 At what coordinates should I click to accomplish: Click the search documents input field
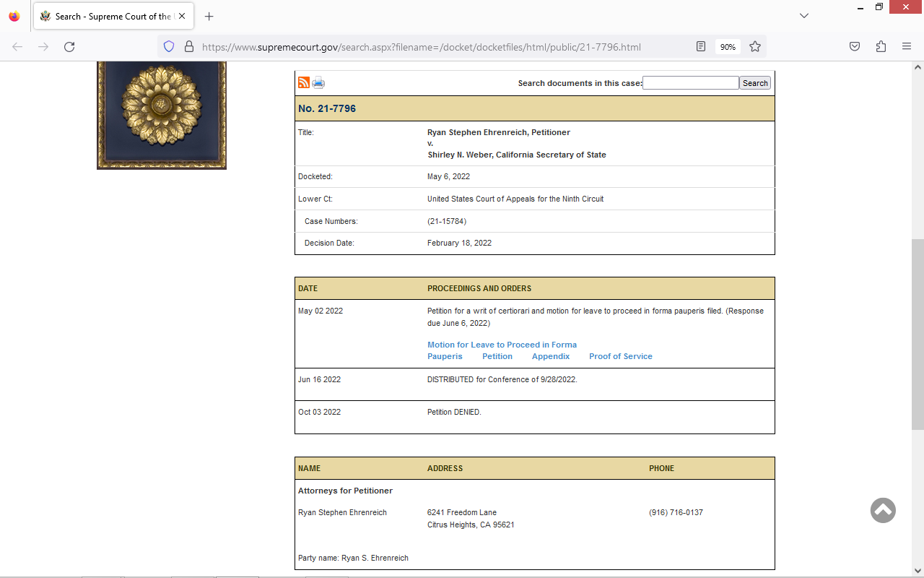[x=690, y=83]
